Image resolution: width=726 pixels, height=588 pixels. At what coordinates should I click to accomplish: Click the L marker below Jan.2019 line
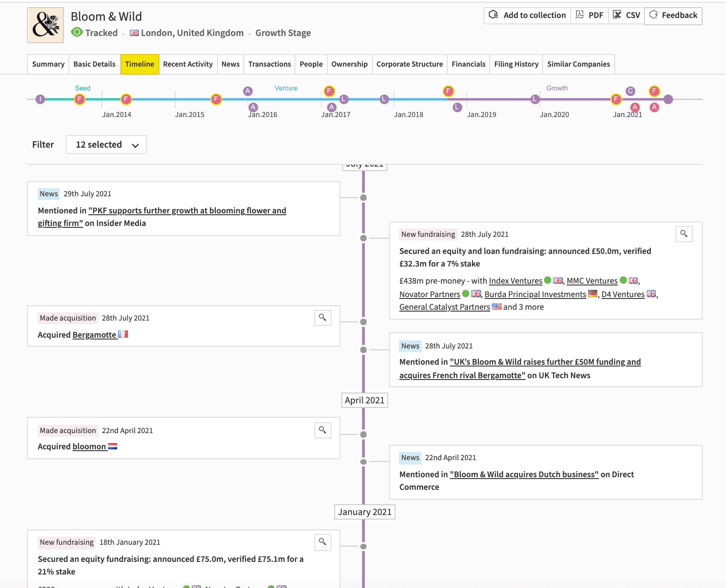click(x=458, y=107)
